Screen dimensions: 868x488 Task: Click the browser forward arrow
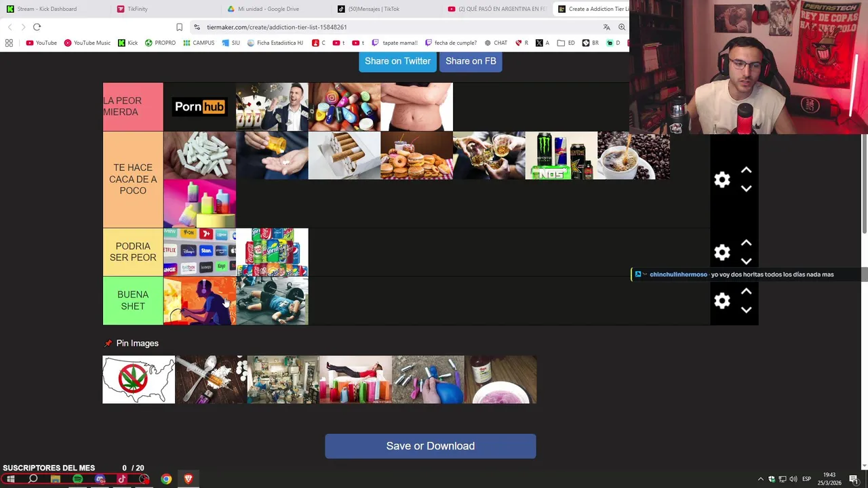pyautogui.click(x=23, y=27)
